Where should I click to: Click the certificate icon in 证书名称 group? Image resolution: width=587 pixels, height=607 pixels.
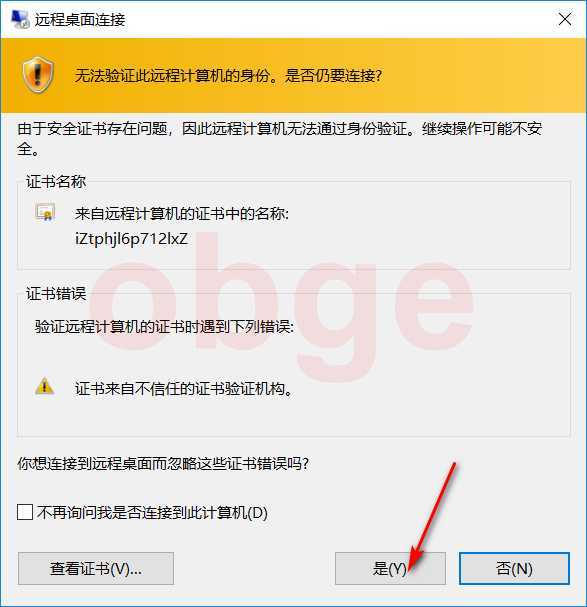[45, 212]
